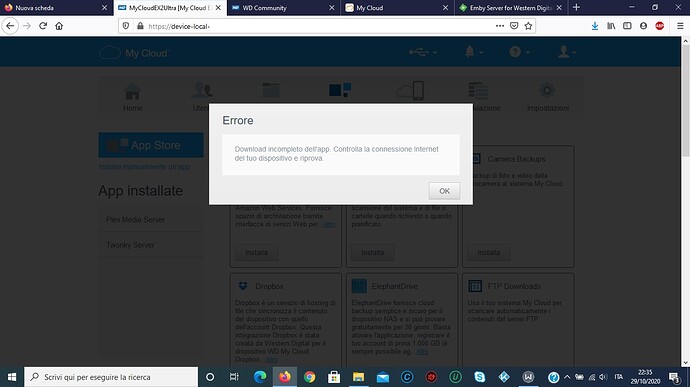Click the Dropbox app title
Image resolution: width=690 pixels, height=387 pixels.
click(x=269, y=286)
